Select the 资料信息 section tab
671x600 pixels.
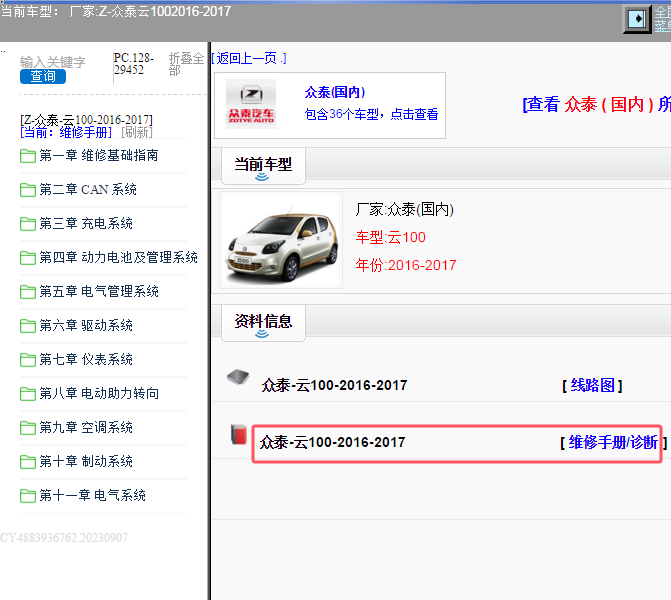coord(263,323)
